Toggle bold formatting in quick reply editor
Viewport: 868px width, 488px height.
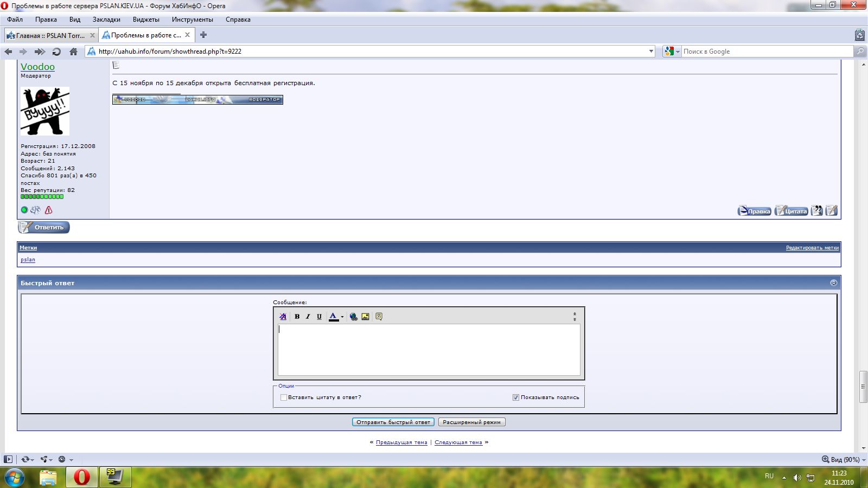coord(297,317)
